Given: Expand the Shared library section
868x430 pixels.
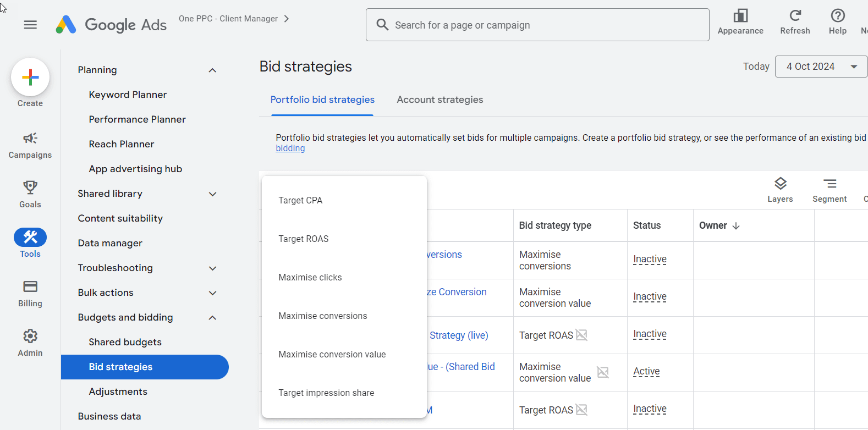Looking at the screenshot, I should pos(212,194).
